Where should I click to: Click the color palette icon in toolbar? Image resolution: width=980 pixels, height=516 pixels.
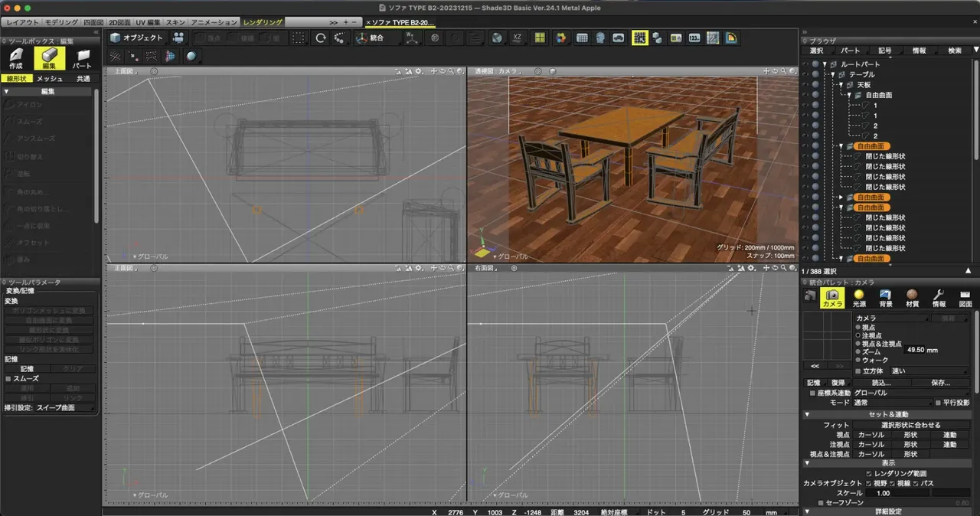coord(561,38)
